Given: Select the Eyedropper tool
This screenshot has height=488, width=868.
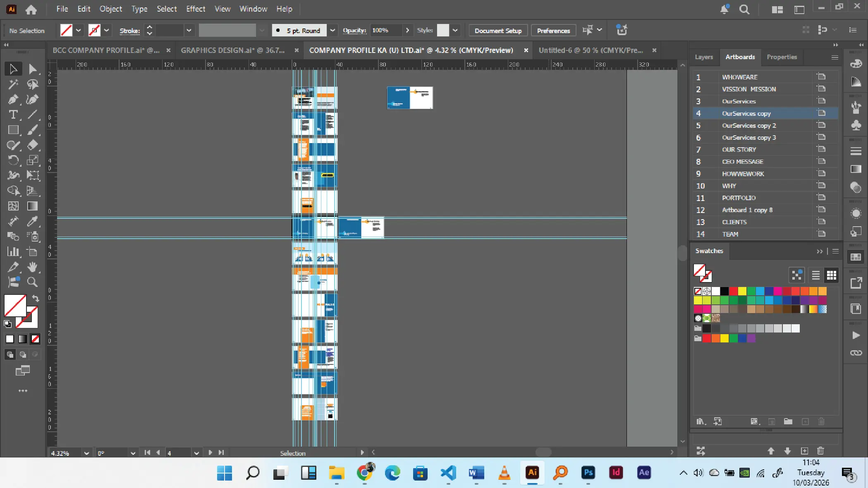Looking at the screenshot, I should [32, 221].
